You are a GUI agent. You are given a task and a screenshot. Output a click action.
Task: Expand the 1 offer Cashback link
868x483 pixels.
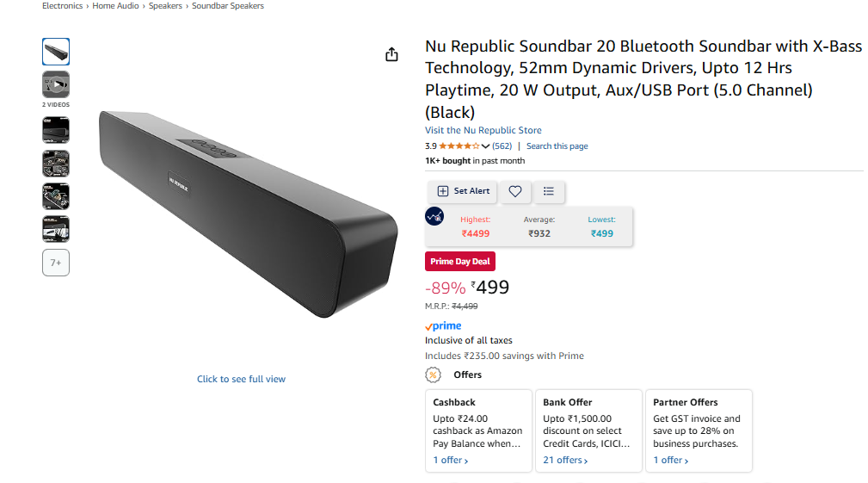point(450,461)
